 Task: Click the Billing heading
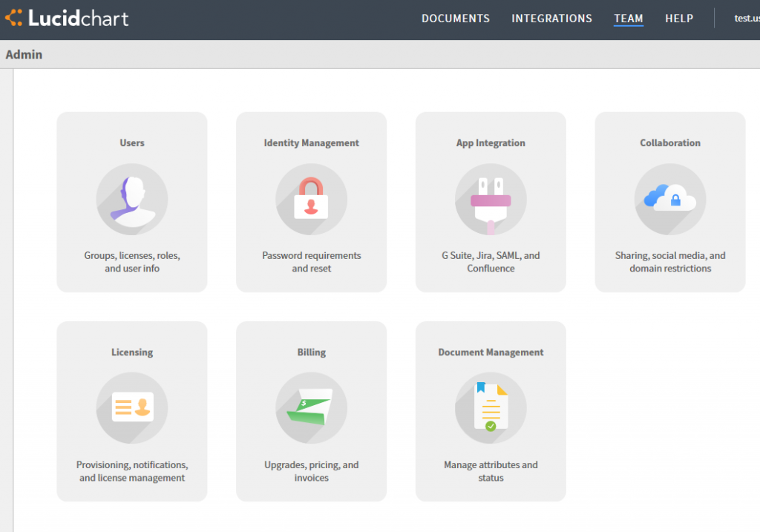[x=311, y=352]
